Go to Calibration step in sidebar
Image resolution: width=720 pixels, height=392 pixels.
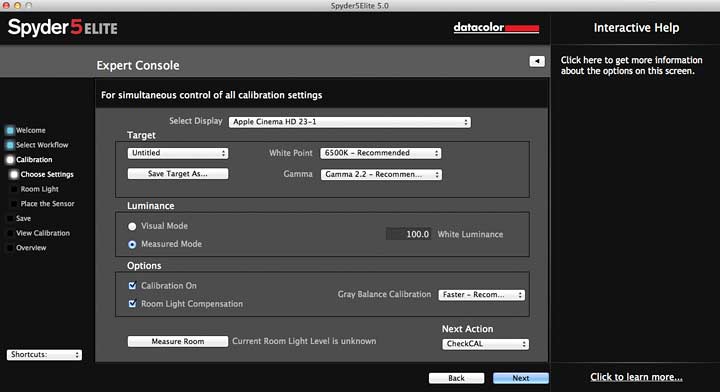coord(34,160)
